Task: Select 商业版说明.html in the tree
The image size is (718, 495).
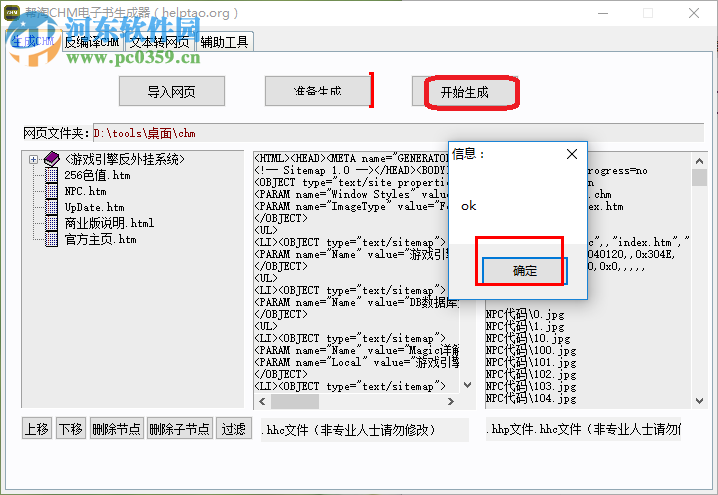Action: pos(109,223)
